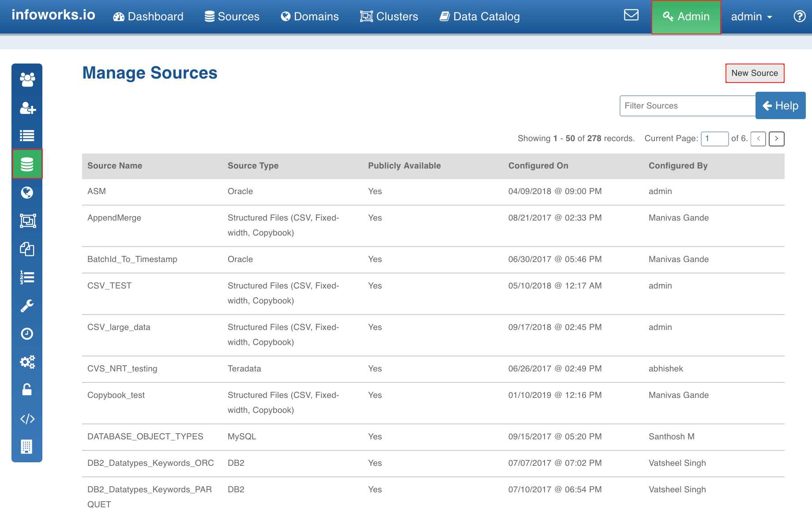This screenshot has height=517, width=812.
Task: Focus the Filter Sources input
Action: click(x=688, y=106)
